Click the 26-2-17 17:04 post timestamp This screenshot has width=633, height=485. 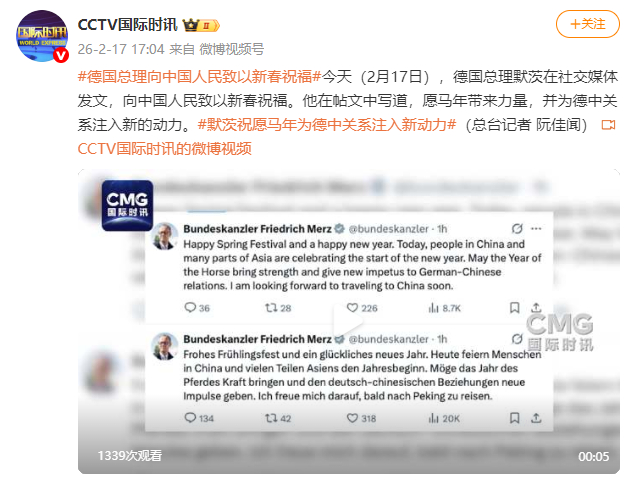point(121,49)
